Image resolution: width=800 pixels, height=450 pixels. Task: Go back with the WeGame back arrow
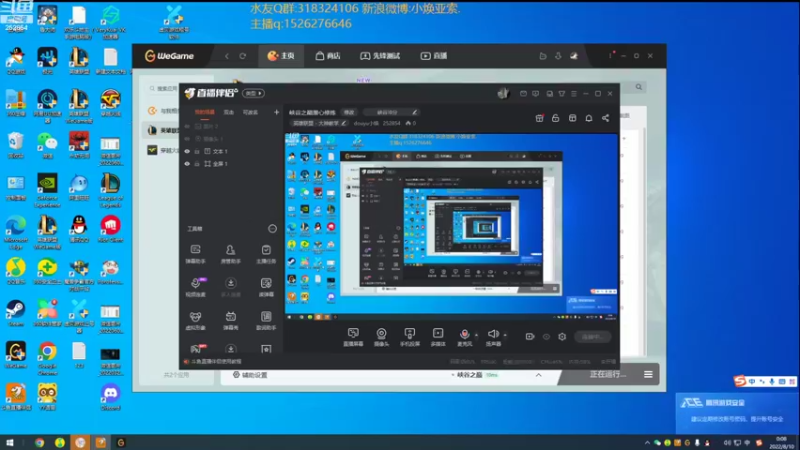tap(227, 56)
